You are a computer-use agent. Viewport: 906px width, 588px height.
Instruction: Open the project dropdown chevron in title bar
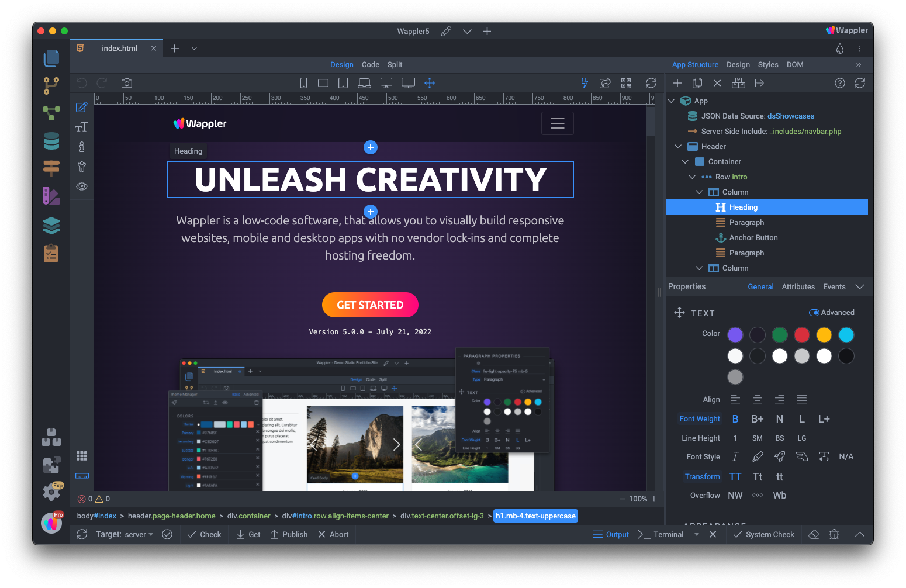(x=467, y=32)
